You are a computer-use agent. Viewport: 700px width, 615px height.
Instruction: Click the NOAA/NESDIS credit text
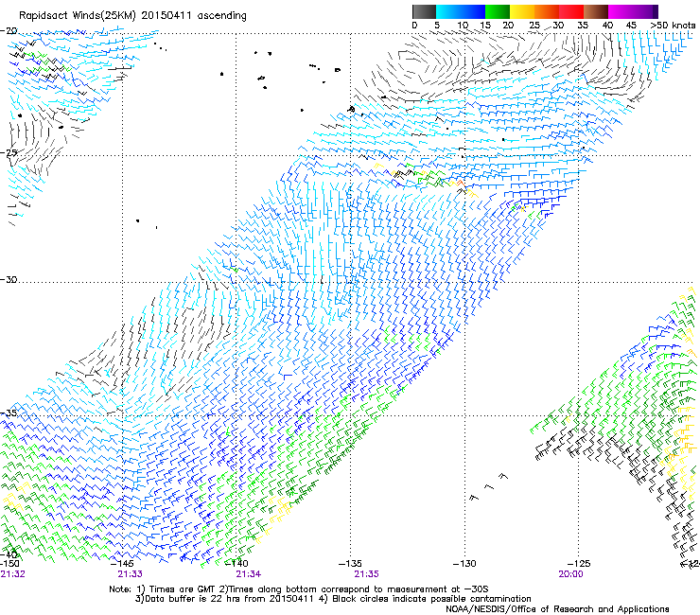pyautogui.click(x=557, y=609)
